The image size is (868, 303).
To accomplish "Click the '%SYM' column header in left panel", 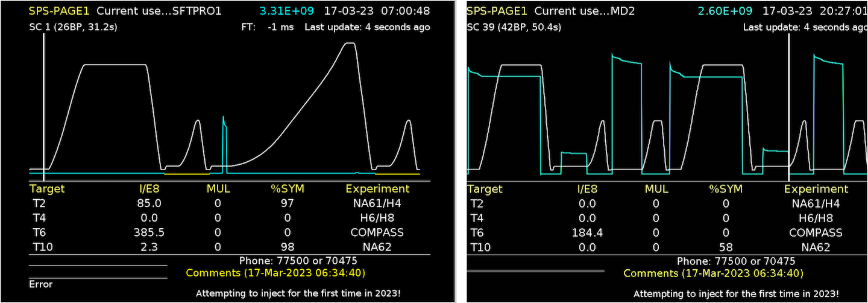I will point(287,189).
